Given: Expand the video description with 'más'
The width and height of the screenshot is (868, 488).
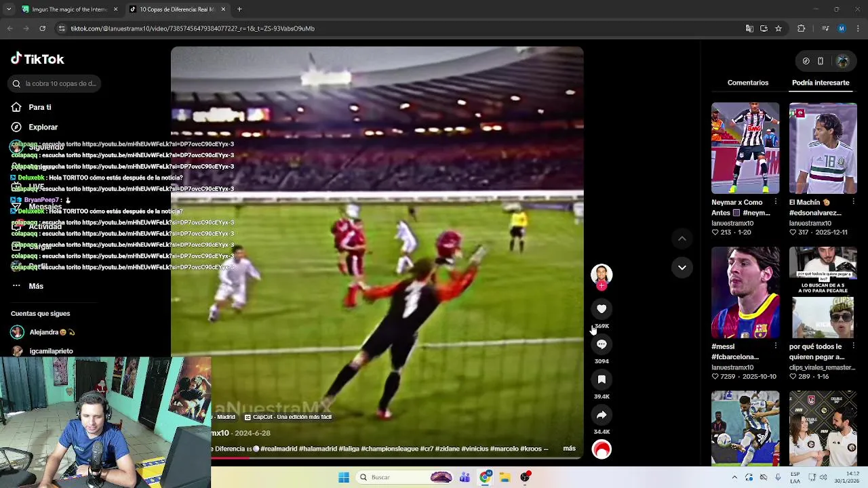Looking at the screenshot, I should click(570, 449).
